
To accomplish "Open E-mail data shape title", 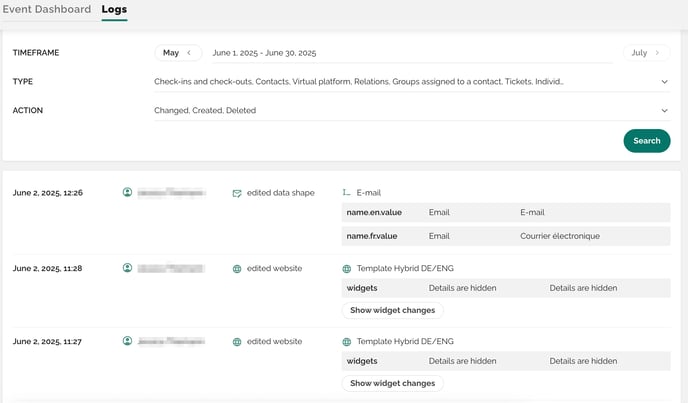I will pos(369,193).
